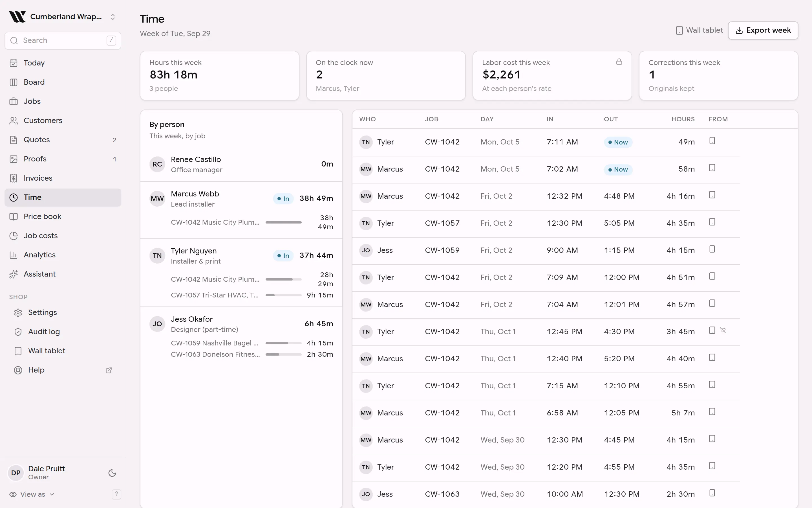Screen dimensions: 812x508
Task: Click CW-1059 job in Jess's row
Action: [x=442, y=250]
